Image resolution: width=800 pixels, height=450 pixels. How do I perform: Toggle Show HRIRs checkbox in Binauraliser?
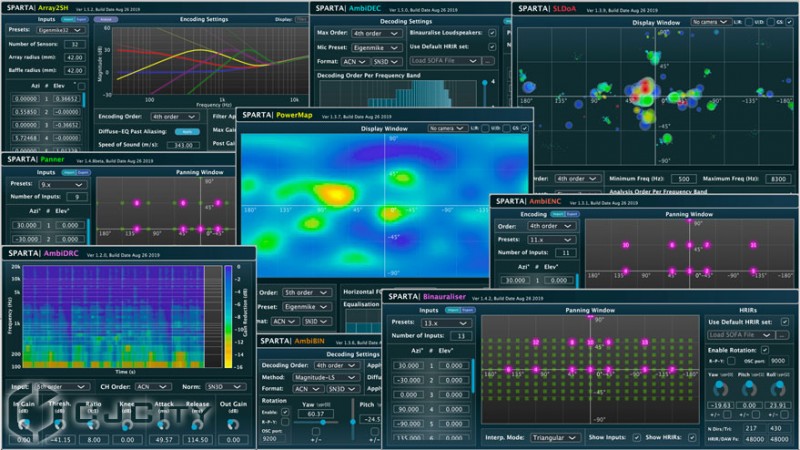(691, 437)
